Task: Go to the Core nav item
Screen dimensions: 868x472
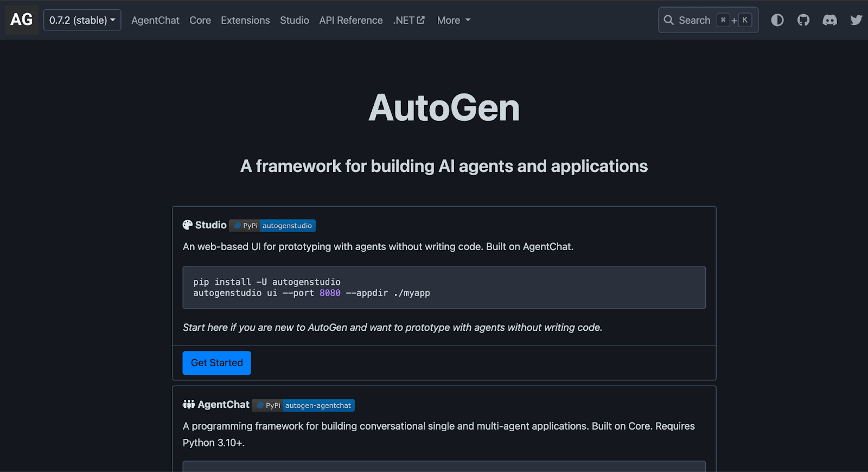Action: (x=200, y=20)
